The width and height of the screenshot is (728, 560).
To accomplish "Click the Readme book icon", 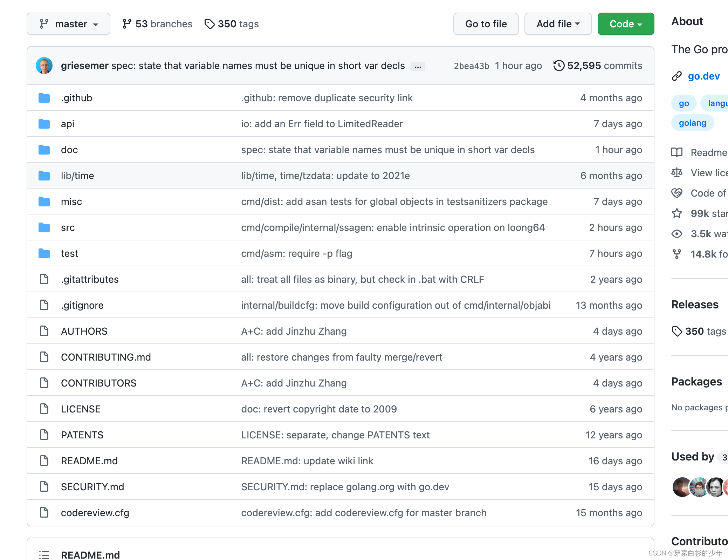I will [677, 152].
